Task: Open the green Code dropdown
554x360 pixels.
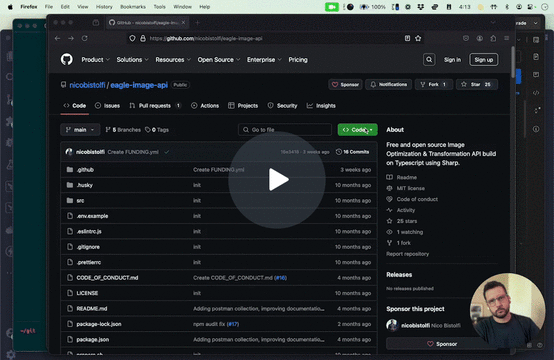Action: tap(358, 130)
